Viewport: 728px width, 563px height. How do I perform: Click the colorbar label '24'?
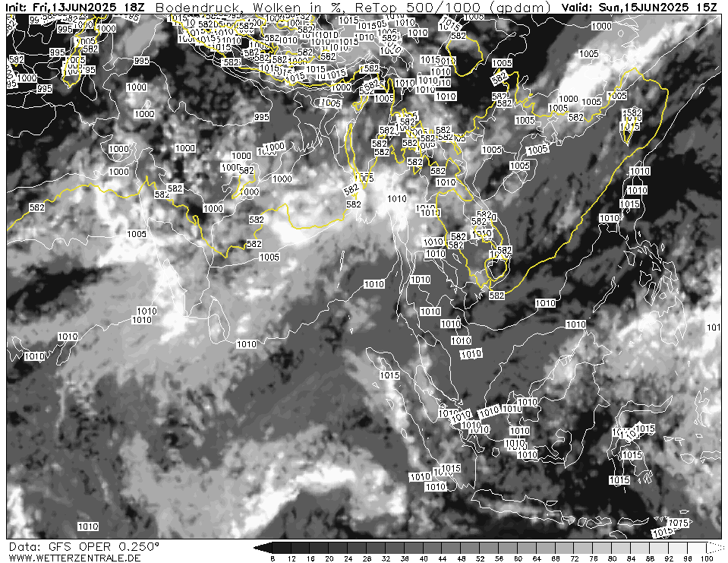348,558
